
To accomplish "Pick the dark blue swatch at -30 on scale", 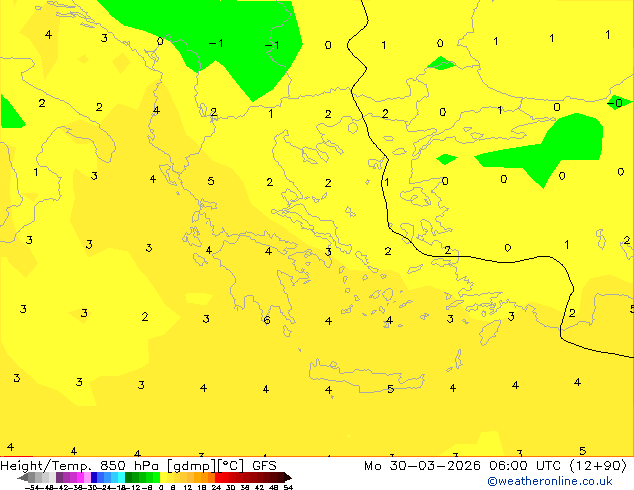I will coord(94,478).
